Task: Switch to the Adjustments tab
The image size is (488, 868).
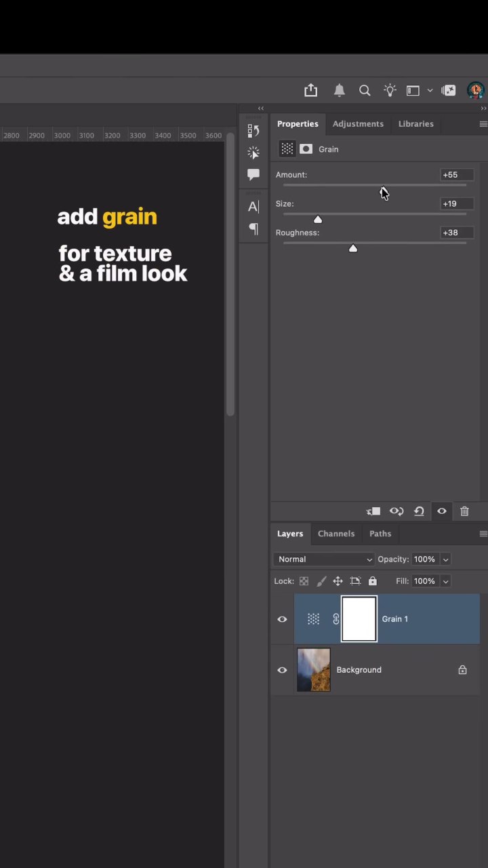Action: click(x=358, y=124)
